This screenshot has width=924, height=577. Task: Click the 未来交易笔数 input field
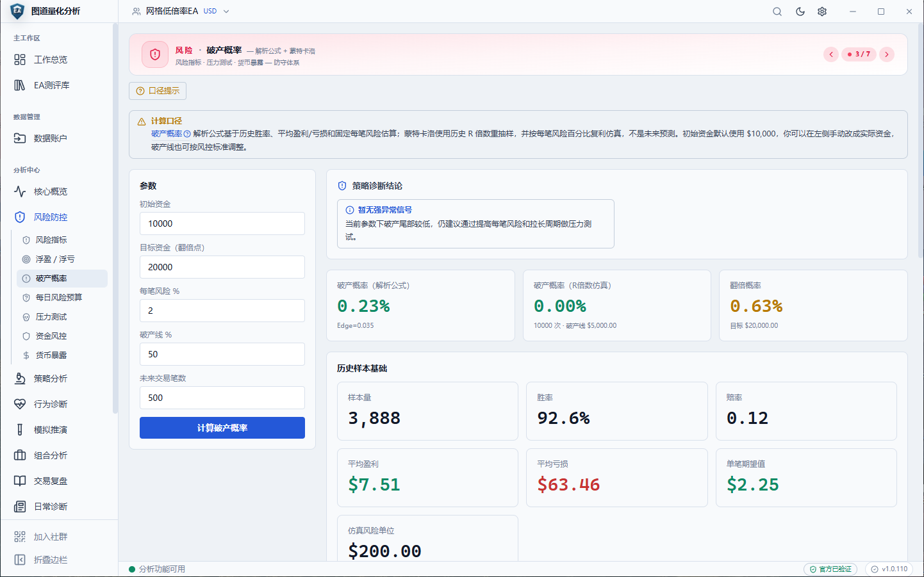click(222, 398)
